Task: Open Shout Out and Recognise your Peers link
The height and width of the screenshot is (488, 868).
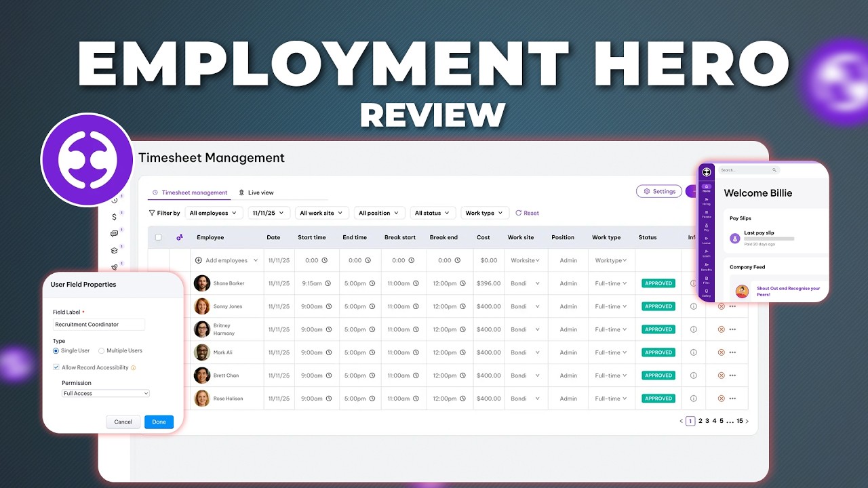Action: [x=788, y=291]
